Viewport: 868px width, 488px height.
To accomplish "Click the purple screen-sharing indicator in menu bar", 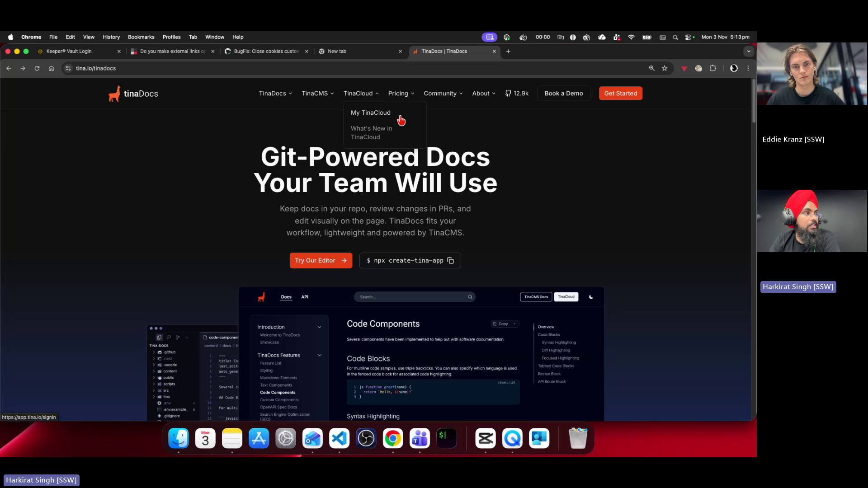I will coord(490,37).
